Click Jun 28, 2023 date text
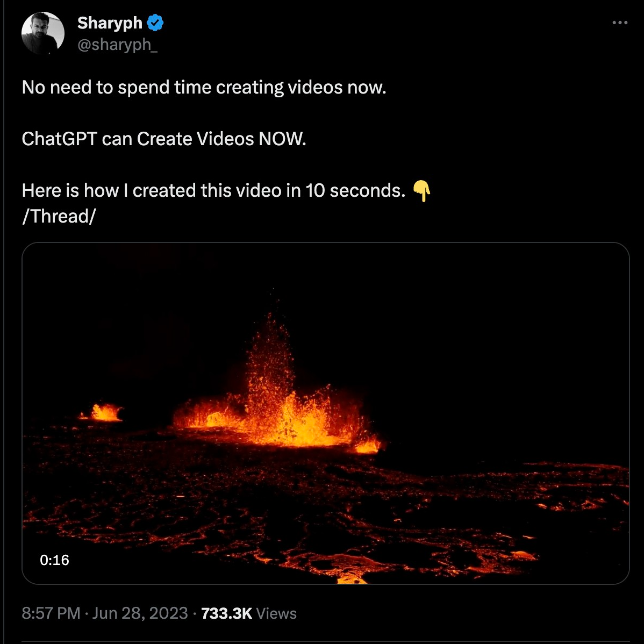644x644 pixels. tap(139, 613)
